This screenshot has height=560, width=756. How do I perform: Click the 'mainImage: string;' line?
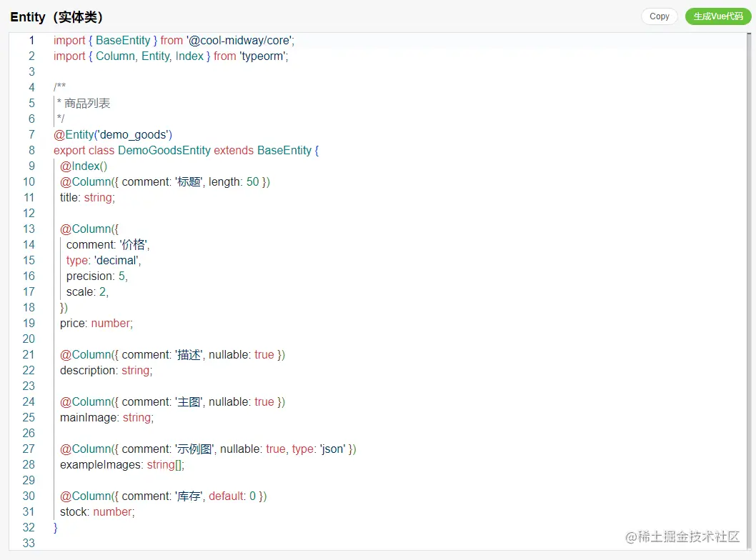106,418
